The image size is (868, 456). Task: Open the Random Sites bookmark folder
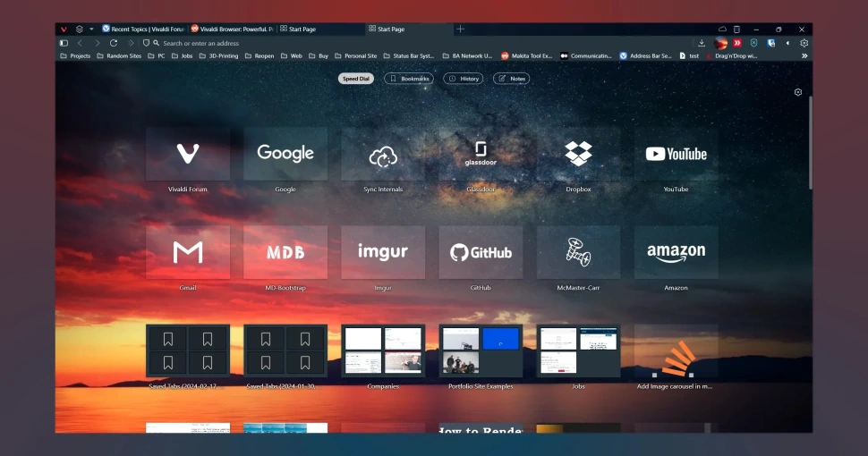[119, 56]
